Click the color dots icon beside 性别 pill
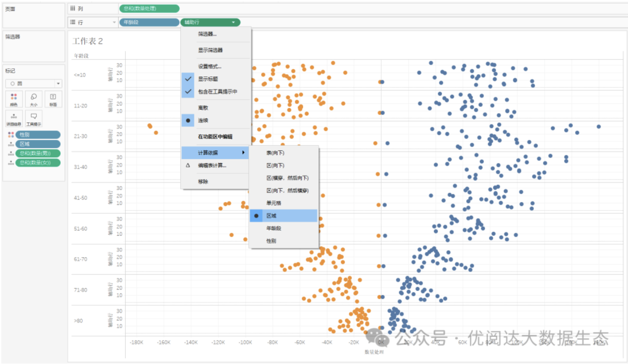The image size is (628, 364). coord(11,135)
